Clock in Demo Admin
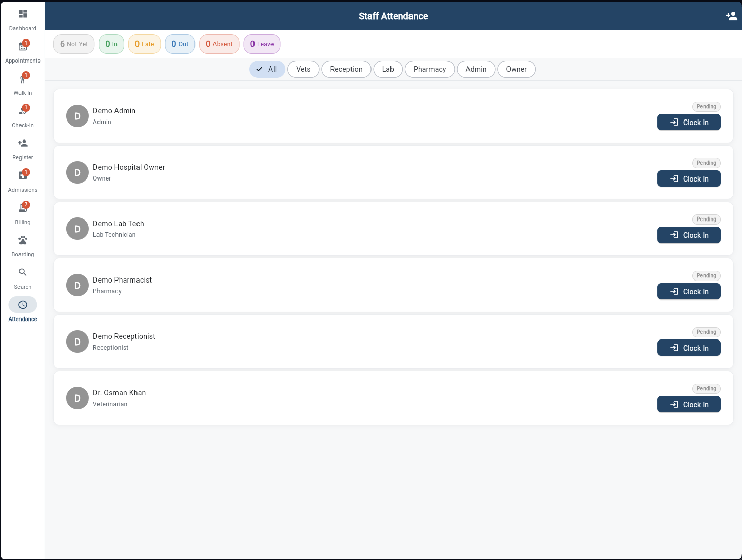The height and width of the screenshot is (560, 742). click(689, 122)
